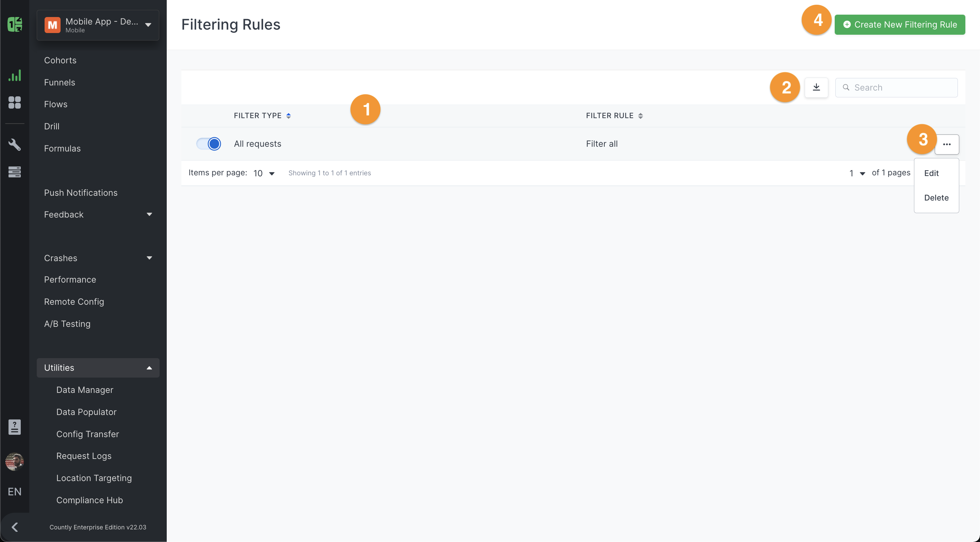Choose Delete from the row menu
Viewport: 980px width, 542px height.
[x=936, y=198]
